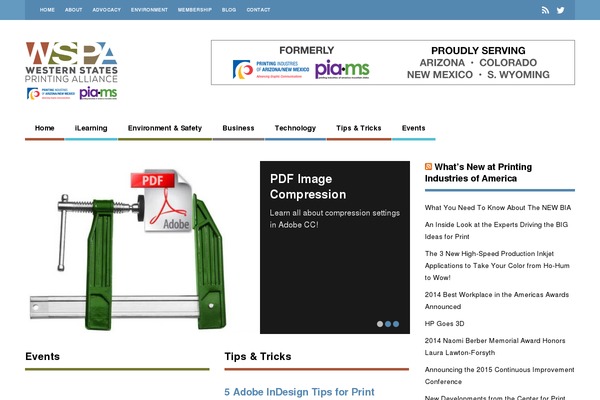Open CONTACT in the top blue bar
This screenshot has height=400, width=600.
tap(258, 10)
